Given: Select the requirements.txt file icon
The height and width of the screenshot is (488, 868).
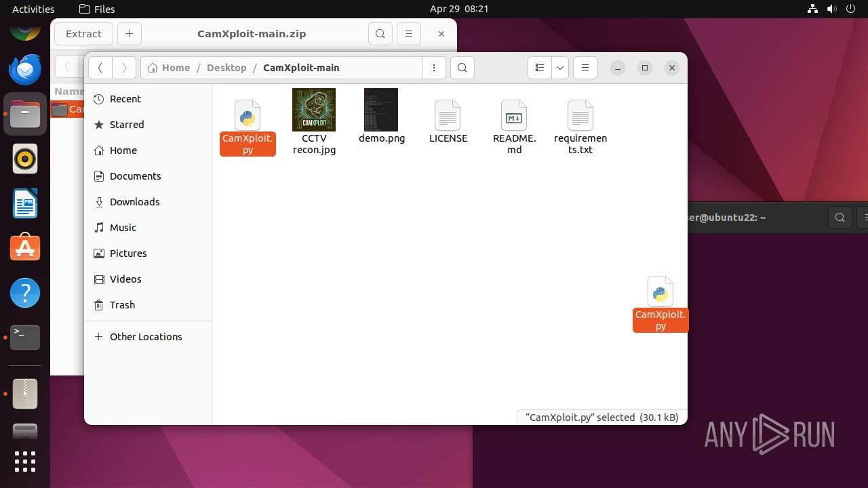Looking at the screenshot, I should 580,115.
